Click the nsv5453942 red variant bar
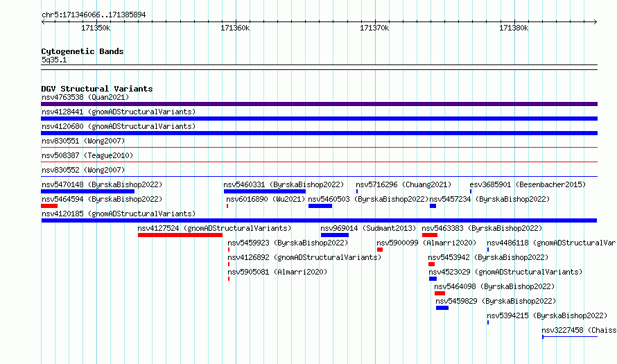The image size is (617, 364). click(432, 264)
